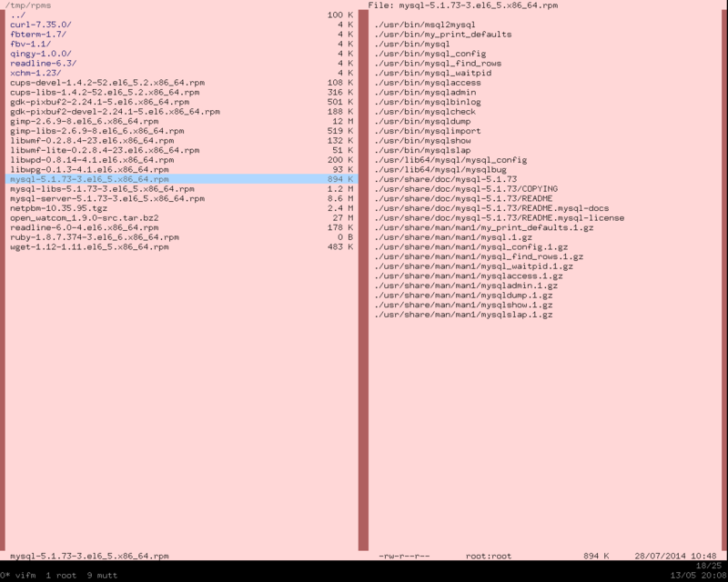Click the 18/25 position indicator
Screen dimensions: 728x582
tap(709, 566)
